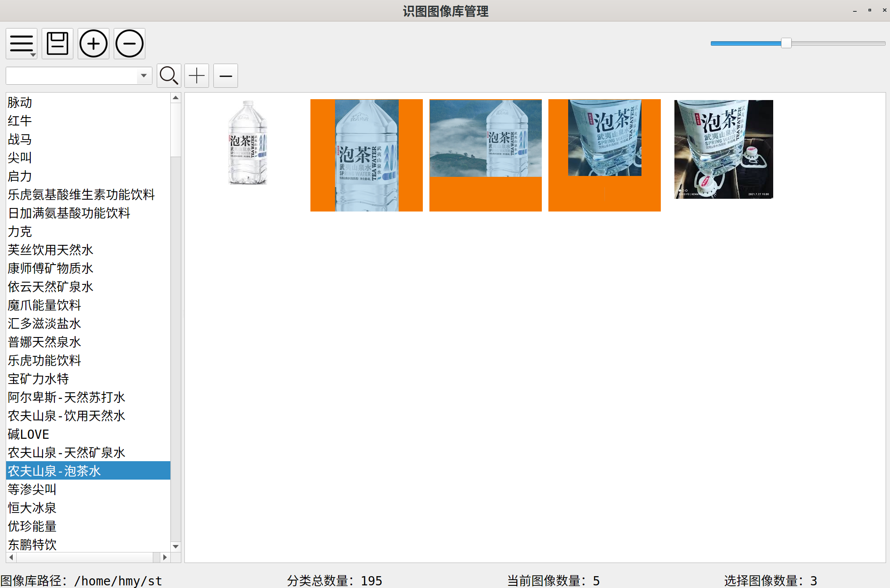Select the mountain landscape bottle thumbnail
890x588 pixels.
(x=486, y=155)
